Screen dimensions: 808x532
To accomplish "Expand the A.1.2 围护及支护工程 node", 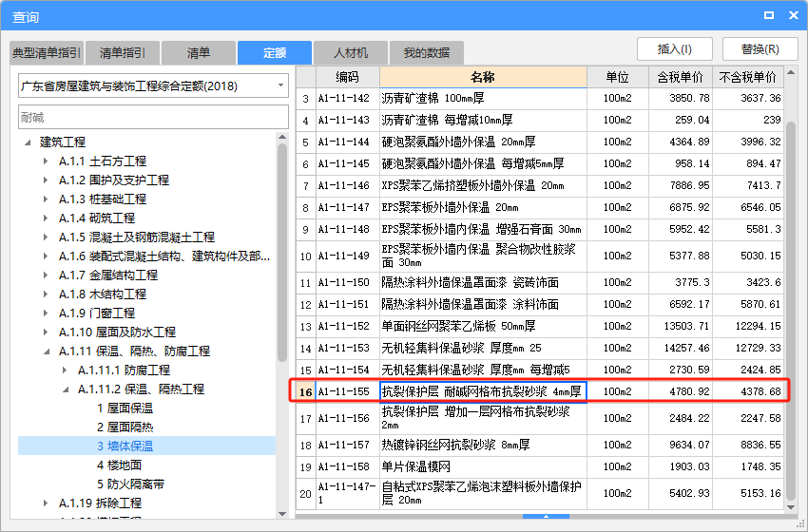I will [47, 180].
